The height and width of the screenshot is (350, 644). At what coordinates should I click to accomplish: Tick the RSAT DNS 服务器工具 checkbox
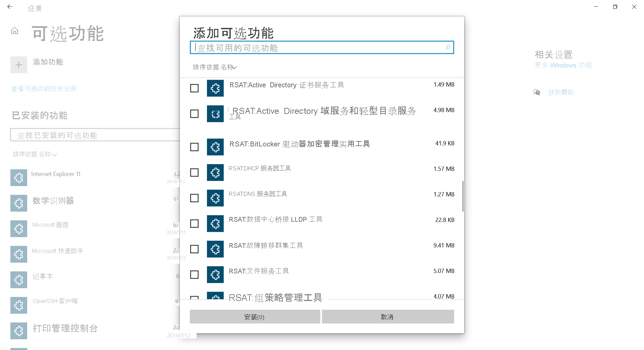click(194, 198)
